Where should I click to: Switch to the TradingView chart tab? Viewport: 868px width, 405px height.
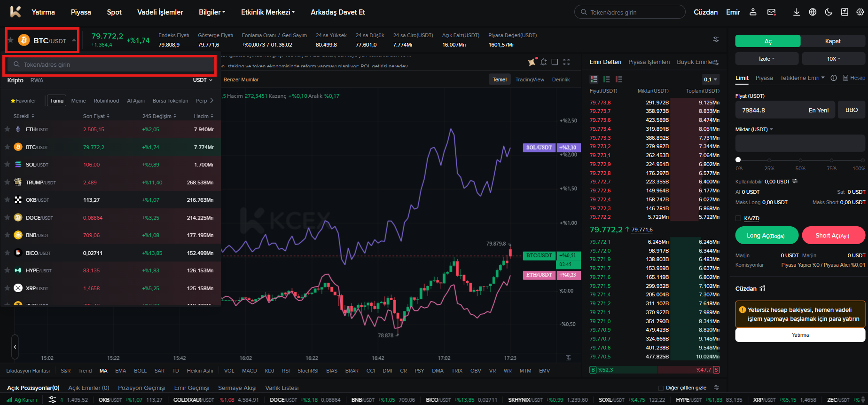tap(530, 79)
